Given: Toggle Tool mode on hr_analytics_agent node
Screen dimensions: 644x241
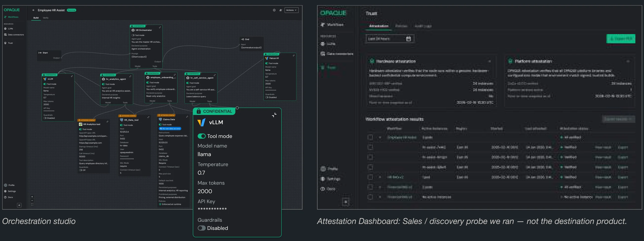Looking at the screenshot, I should pos(103,84).
